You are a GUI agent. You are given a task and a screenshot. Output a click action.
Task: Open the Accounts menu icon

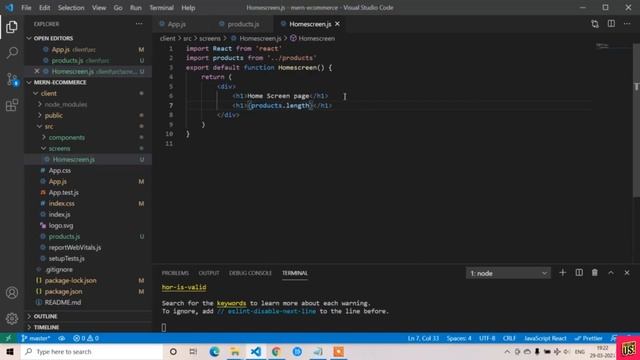tap(12, 293)
